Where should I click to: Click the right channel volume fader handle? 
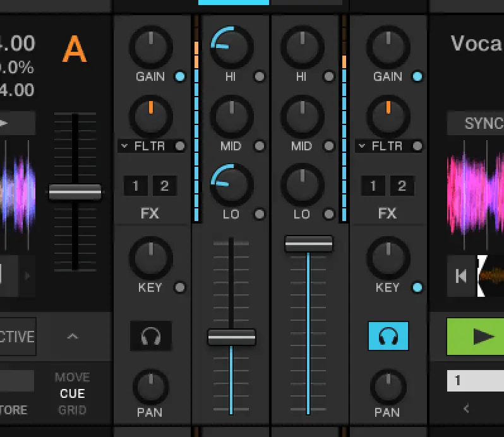(x=309, y=244)
